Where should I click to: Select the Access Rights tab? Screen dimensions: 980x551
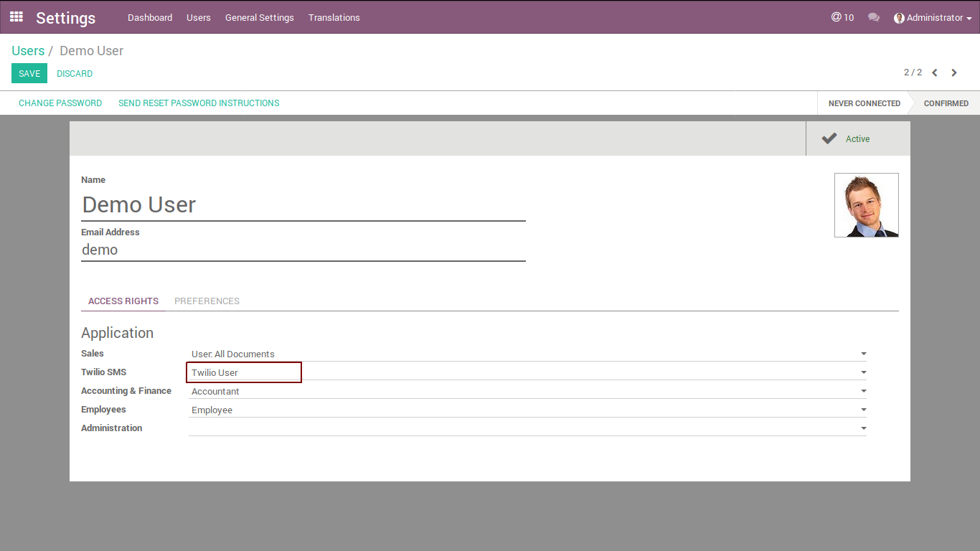point(123,301)
